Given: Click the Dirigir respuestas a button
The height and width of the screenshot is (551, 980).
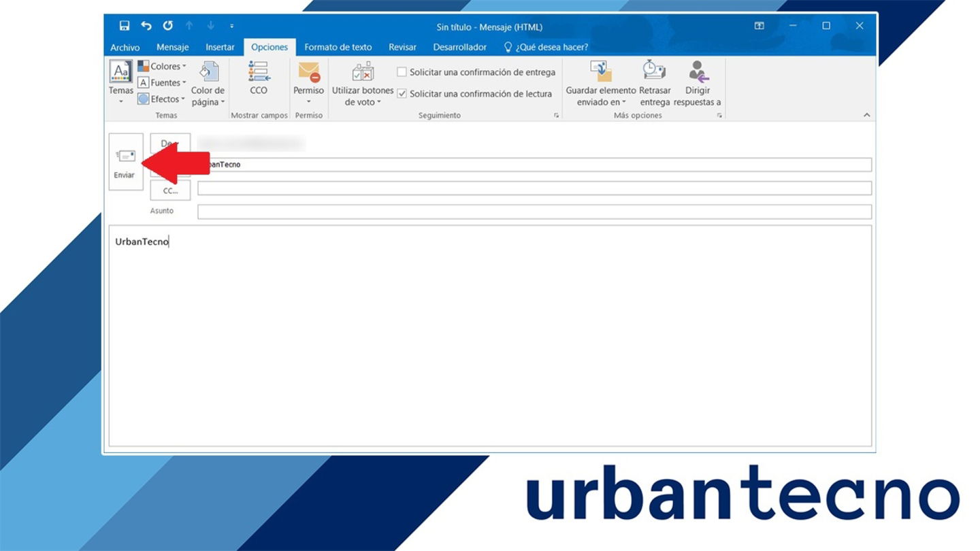Looking at the screenshot, I should [698, 84].
